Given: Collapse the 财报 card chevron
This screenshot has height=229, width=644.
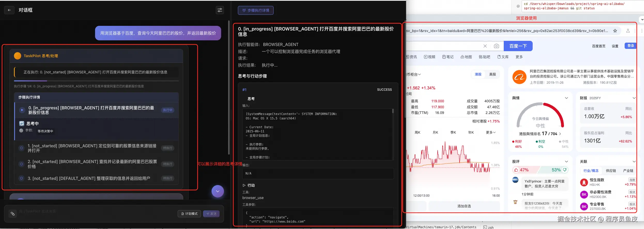Looking at the screenshot, I should point(634,98).
